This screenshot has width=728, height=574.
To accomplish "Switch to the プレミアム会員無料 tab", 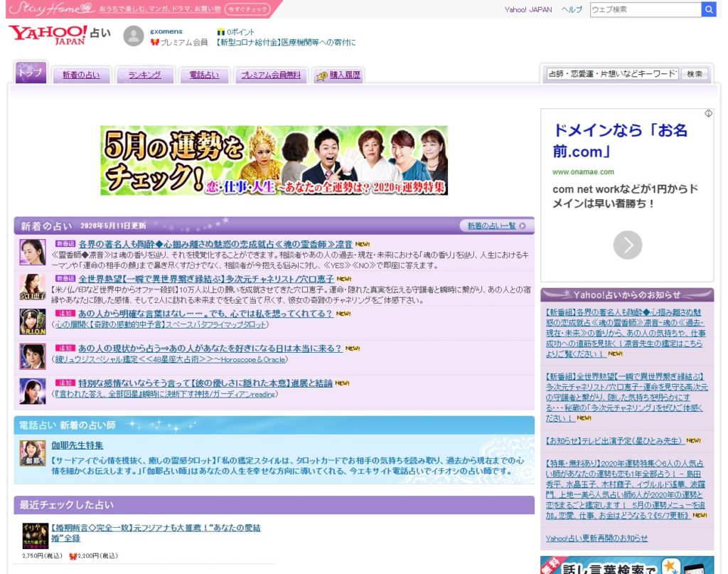I will (x=271, y=75).
